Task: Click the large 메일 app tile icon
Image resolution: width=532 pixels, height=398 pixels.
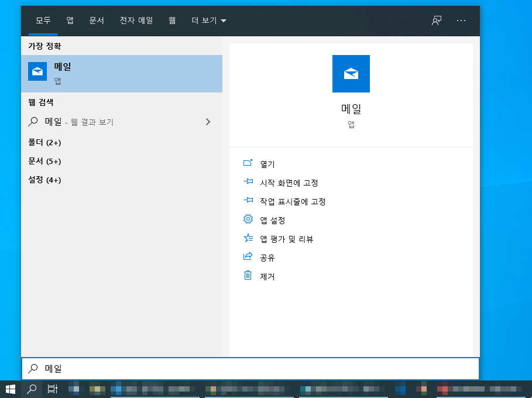Action: [x=351, y=74]
